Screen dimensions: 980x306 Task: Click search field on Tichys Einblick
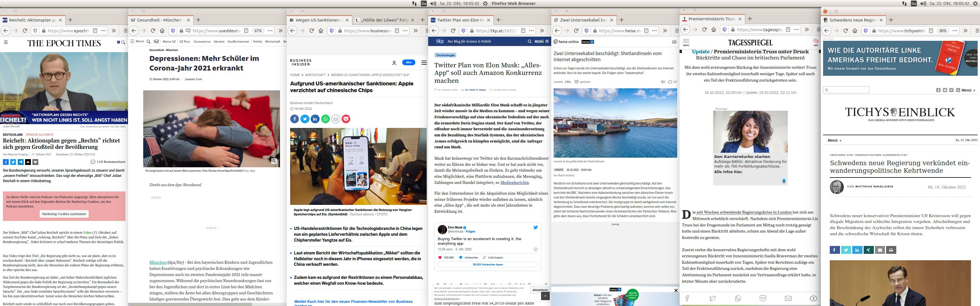point(846,90)
